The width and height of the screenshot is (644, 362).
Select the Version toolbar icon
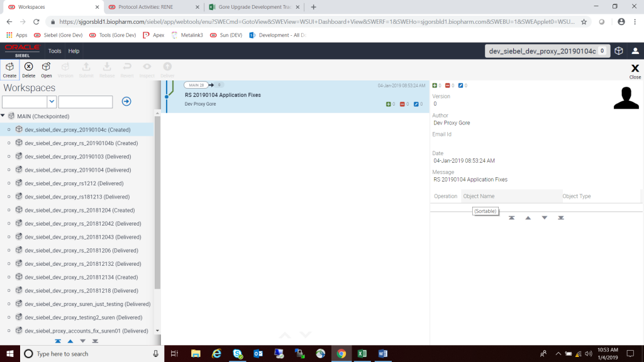[x=65, y=69]
